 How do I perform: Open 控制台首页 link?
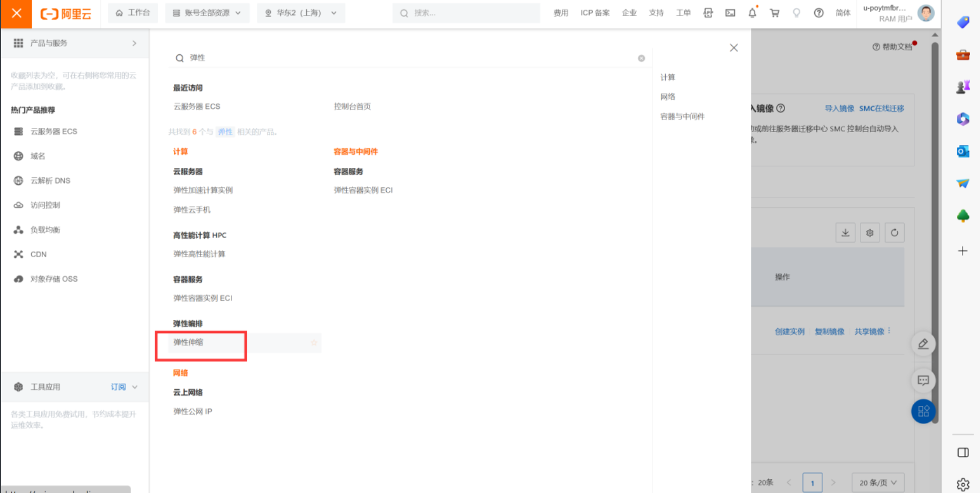(x=352, y=107)
